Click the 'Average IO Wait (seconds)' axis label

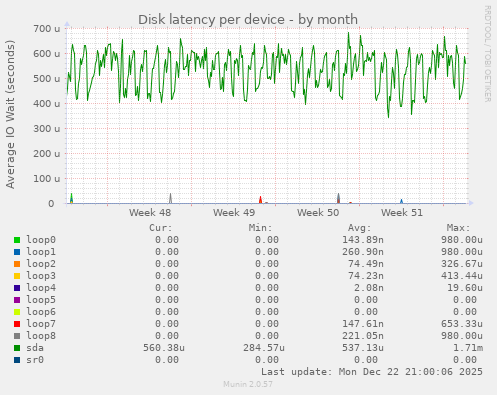tap(10, 114)
